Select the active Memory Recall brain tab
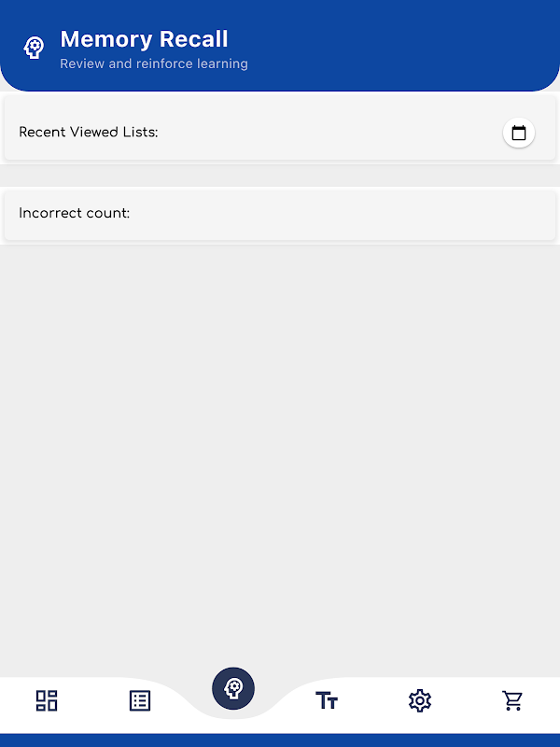Image resolution: width=560 pixels, height=747 pixels. (x=233, y=688)
